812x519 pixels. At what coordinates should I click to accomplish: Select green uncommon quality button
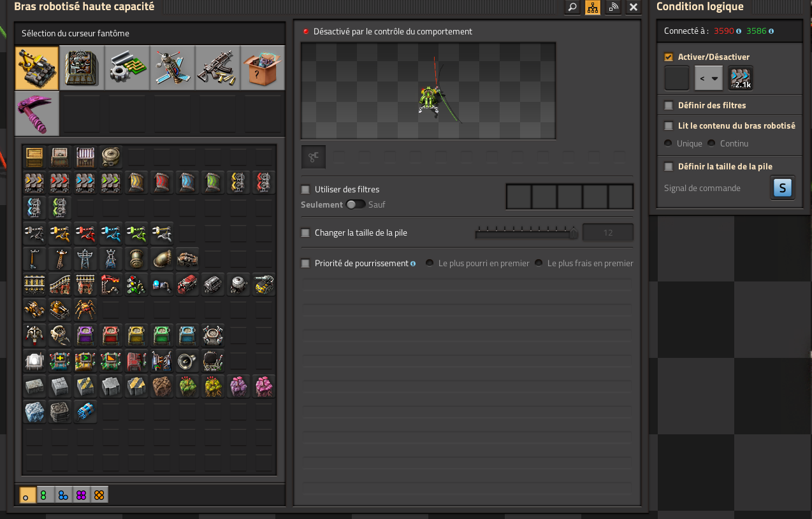click(x=45, y=495)
